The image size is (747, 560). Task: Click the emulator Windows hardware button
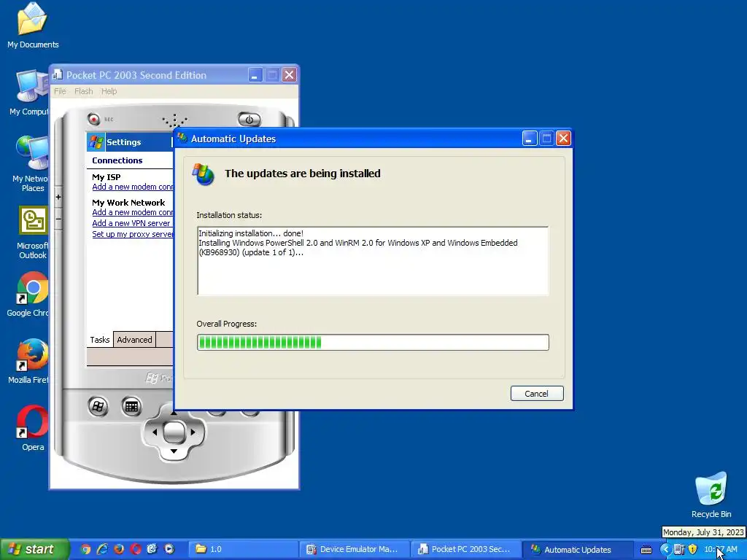click(x=98, y=406)
